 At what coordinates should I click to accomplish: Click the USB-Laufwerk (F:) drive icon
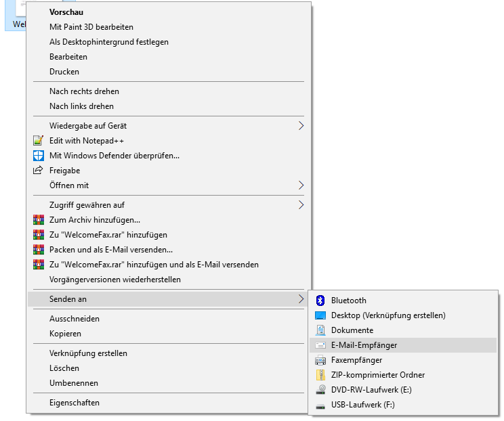pos(320,405)
